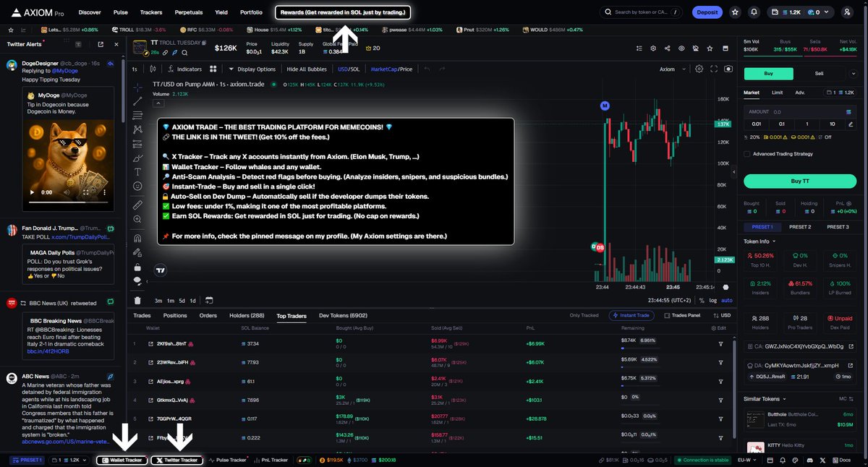The width and height of the screenshot is (868, 467).
Task: Open chart settings gear icon
Action: [699, 69]
